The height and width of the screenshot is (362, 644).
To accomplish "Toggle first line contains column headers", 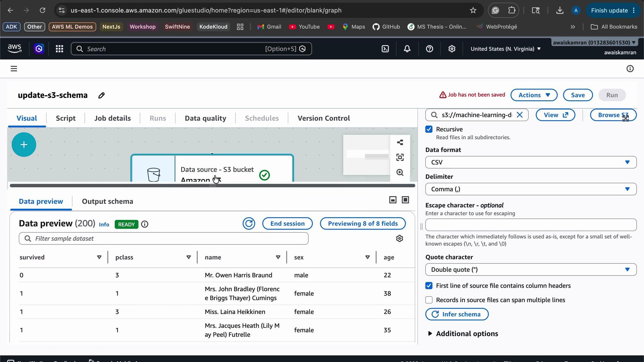I will pyautogui.click(x=429, y=286).
